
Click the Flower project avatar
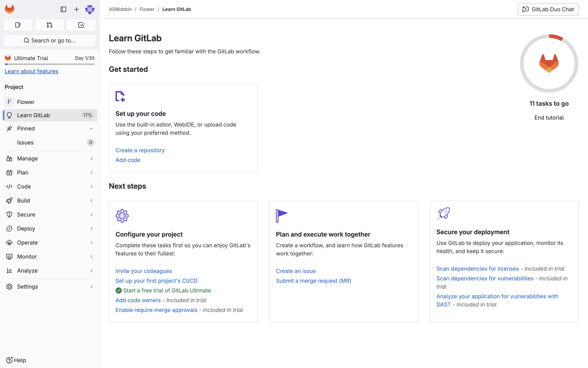click(9, 102)
